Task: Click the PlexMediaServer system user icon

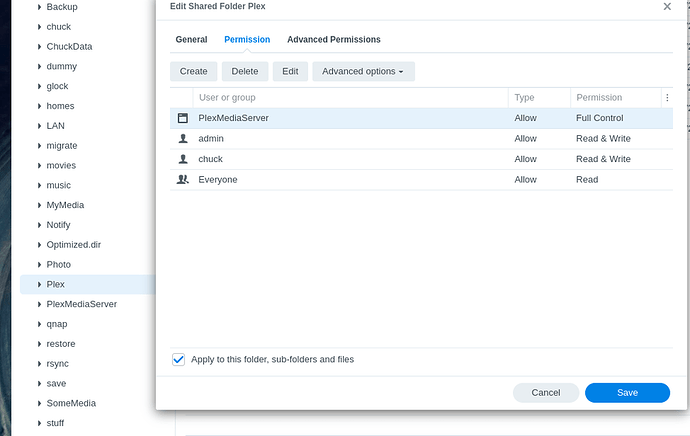Action: tap(183, 118)
